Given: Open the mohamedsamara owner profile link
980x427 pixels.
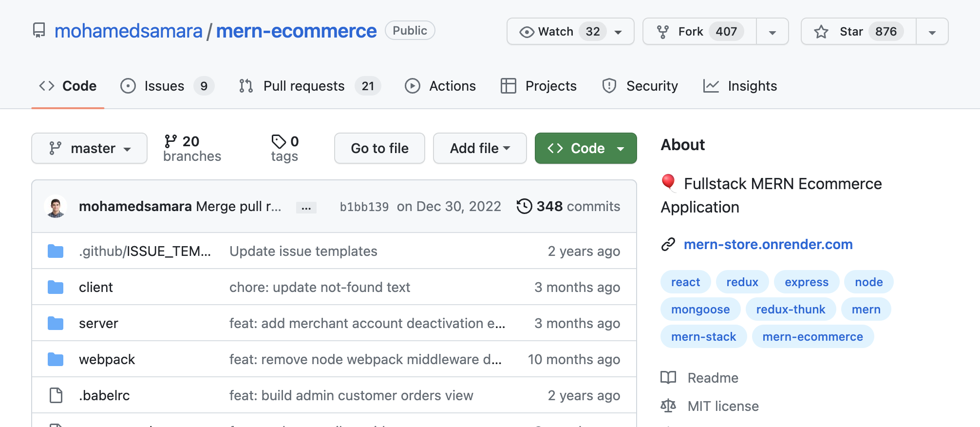Looking at the screenshot, I should click(x=128, y=31).
